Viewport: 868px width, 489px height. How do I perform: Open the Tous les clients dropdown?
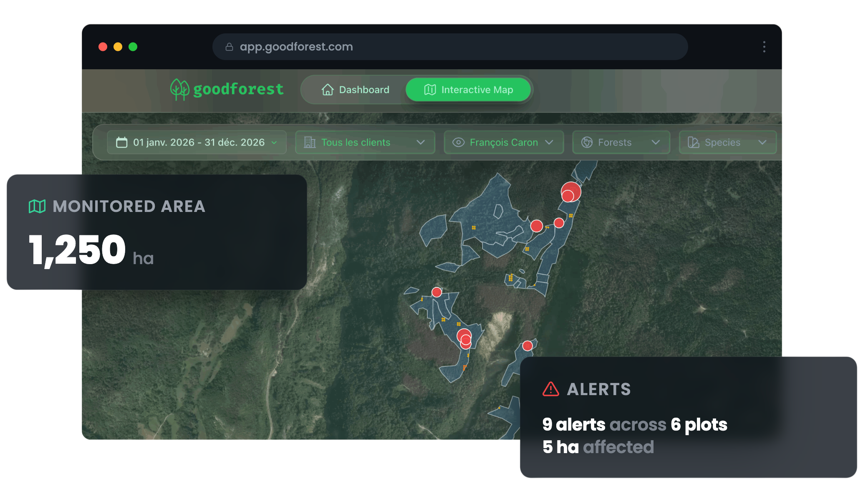(x=365, y=142)
